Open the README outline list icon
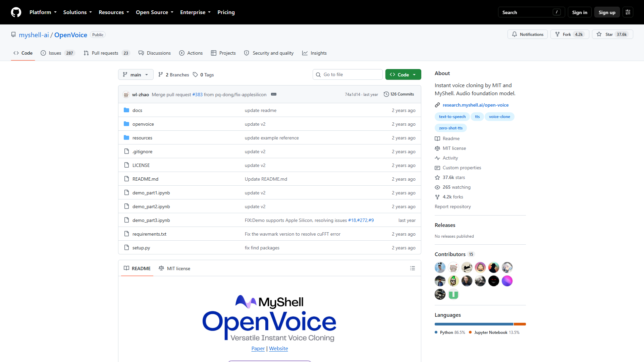 click(413, 268)
